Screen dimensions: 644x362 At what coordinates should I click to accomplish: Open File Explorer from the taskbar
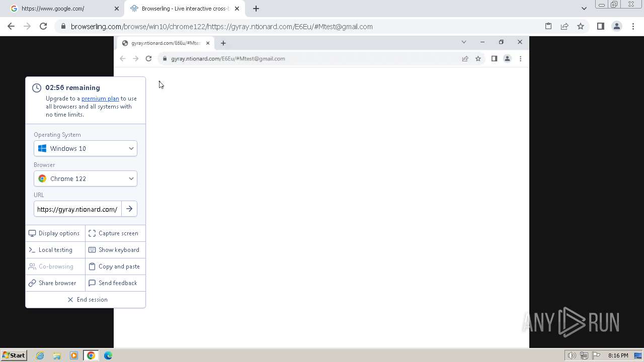pos(57,355)
